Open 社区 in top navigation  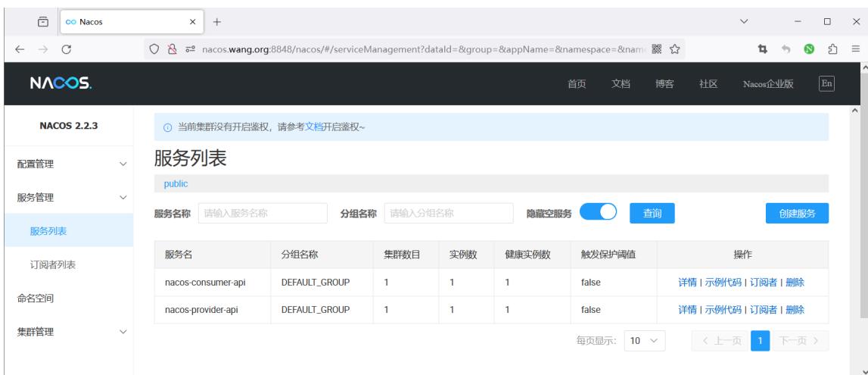(x=708, y=83)
